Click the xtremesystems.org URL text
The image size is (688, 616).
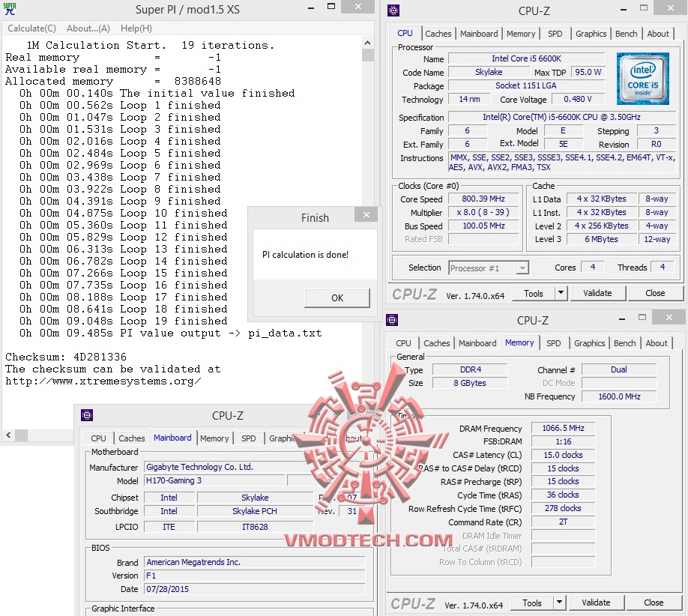tap(103, 381)
